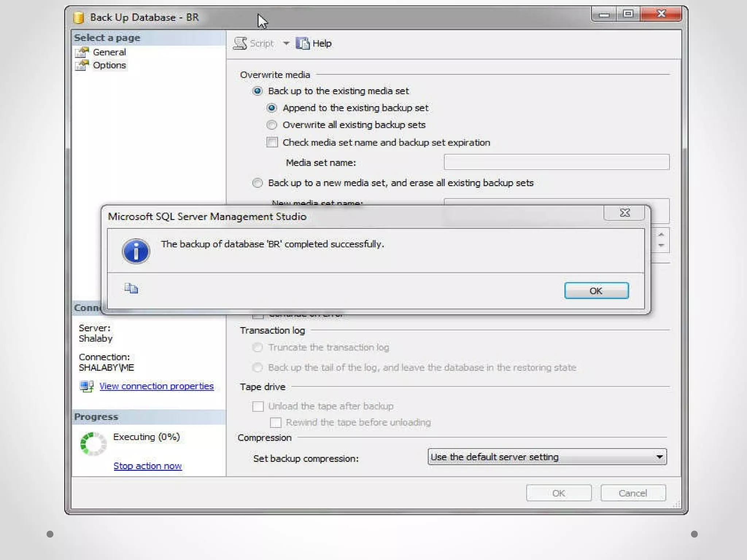Click the connection properties computer icon
Viewport: 747px width, 560px height.
coord(87,386)
